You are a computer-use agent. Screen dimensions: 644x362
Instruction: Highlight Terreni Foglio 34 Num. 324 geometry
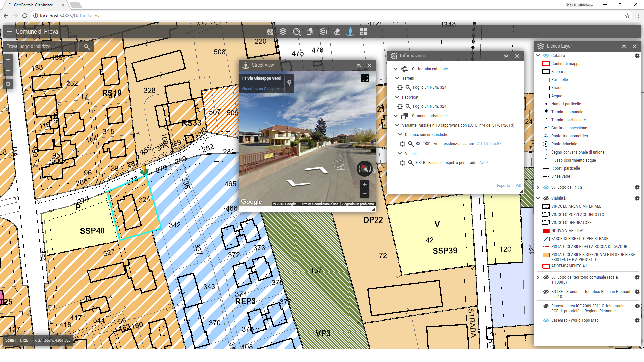(x=400, y=87)
